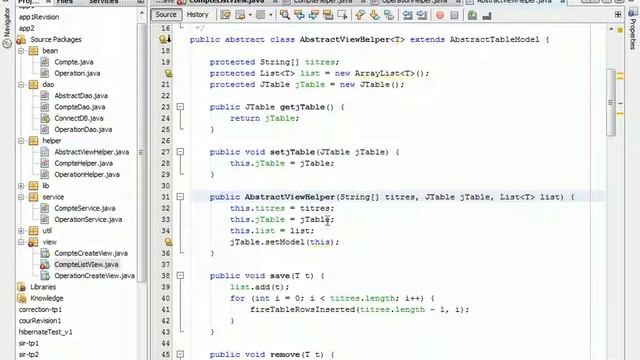The height and width of the screenshot is (360, 640).
Task: Toggle highlight search
Action: click(x=328, y=15)
